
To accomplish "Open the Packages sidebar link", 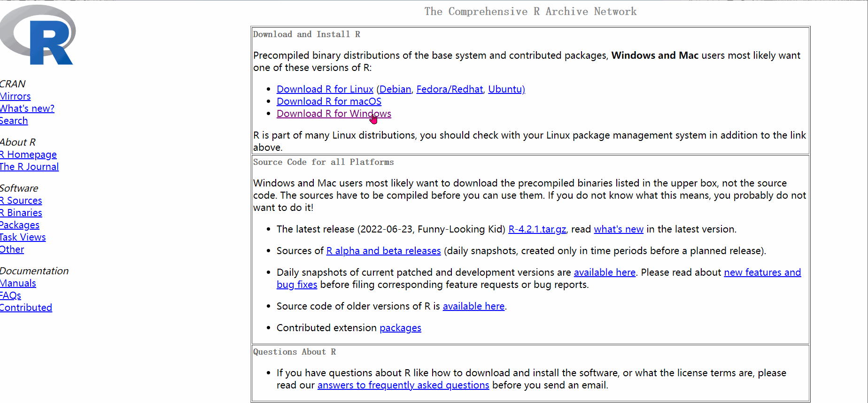I will point(19,225).
